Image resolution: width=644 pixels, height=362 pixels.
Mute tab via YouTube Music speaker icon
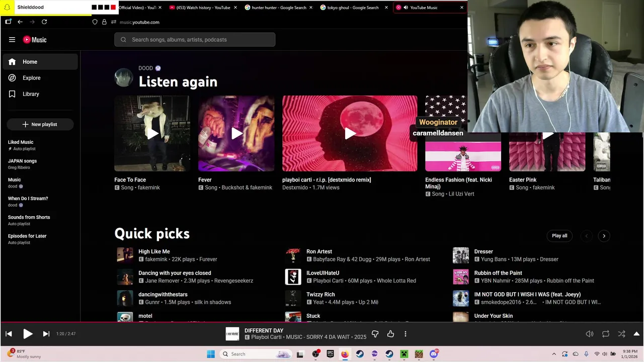pyautogui.click(x=406, y=8)
